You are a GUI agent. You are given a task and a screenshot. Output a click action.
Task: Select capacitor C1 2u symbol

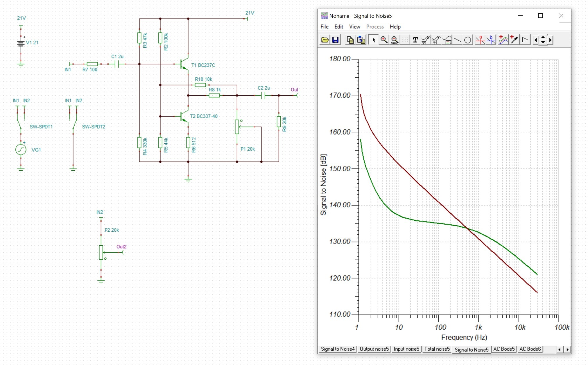pyautogui.click(x=117, y=64)
